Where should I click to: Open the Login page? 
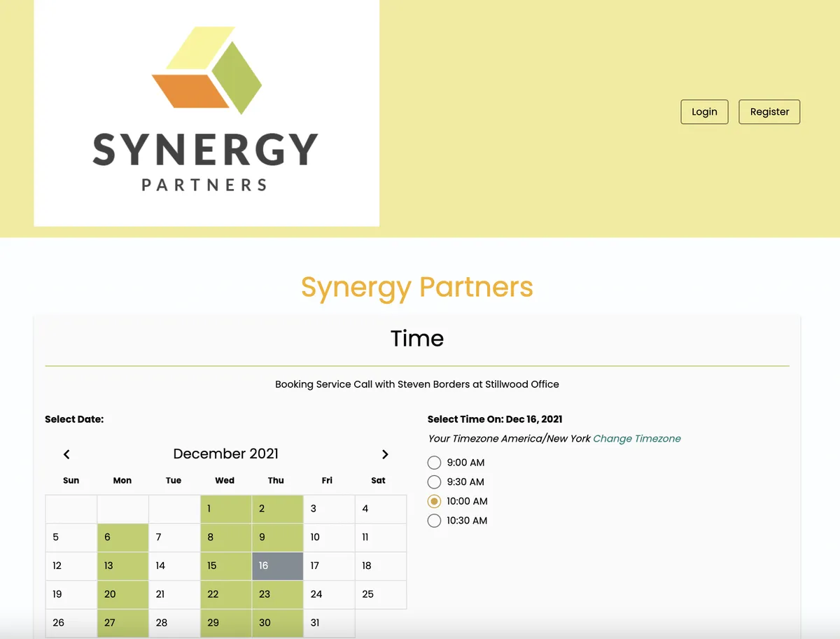(x=704, y=112)
